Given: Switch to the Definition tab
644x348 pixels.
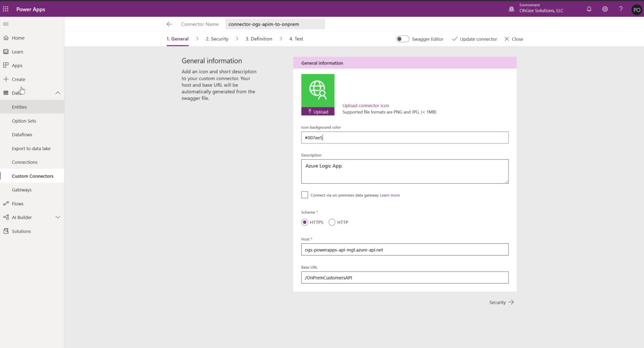Looking at the screenshot, I should [259, 39].
